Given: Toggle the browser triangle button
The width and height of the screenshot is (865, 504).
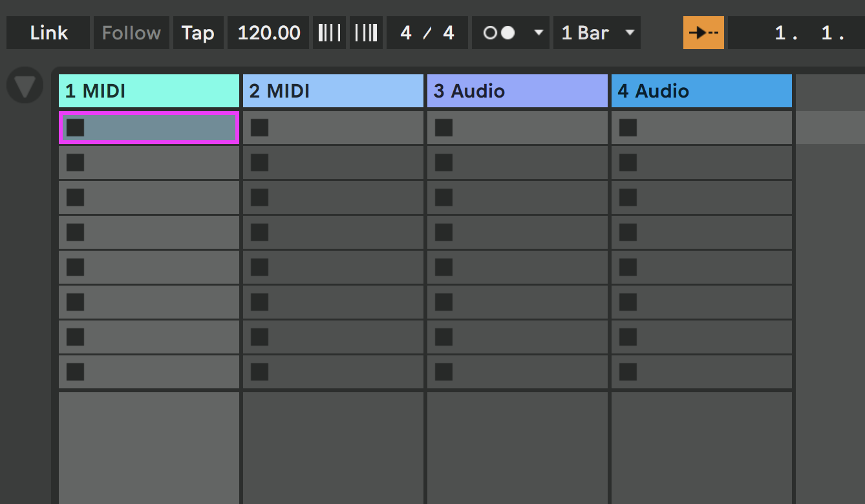Looking at the screenshot, I should pyautogui.click(x=25, y=86).
